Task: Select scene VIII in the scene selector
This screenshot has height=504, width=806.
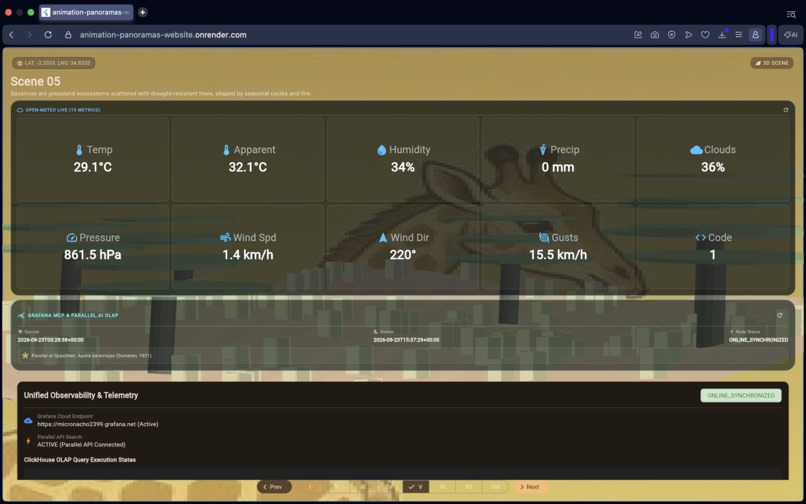Action: [x=495, y=487]
